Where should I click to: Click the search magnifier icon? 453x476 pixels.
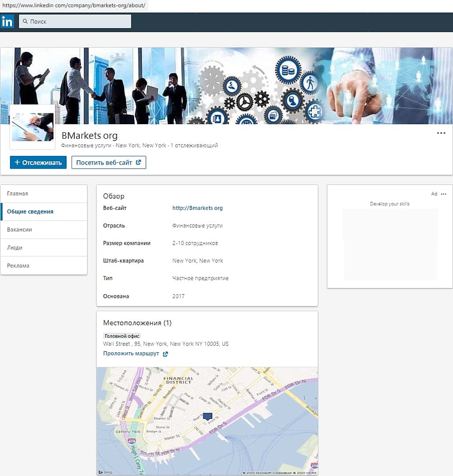25,21
